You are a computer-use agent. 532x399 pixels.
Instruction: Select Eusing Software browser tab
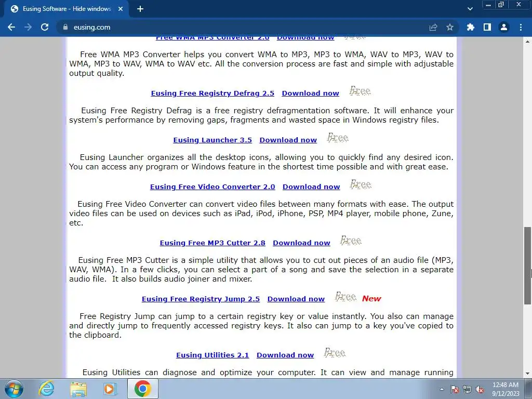[66, 9]
